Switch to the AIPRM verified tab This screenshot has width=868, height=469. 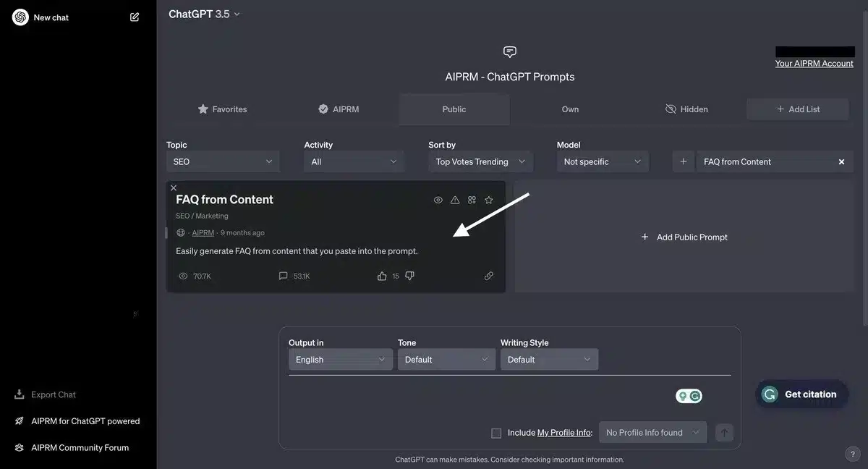[339, 109]
